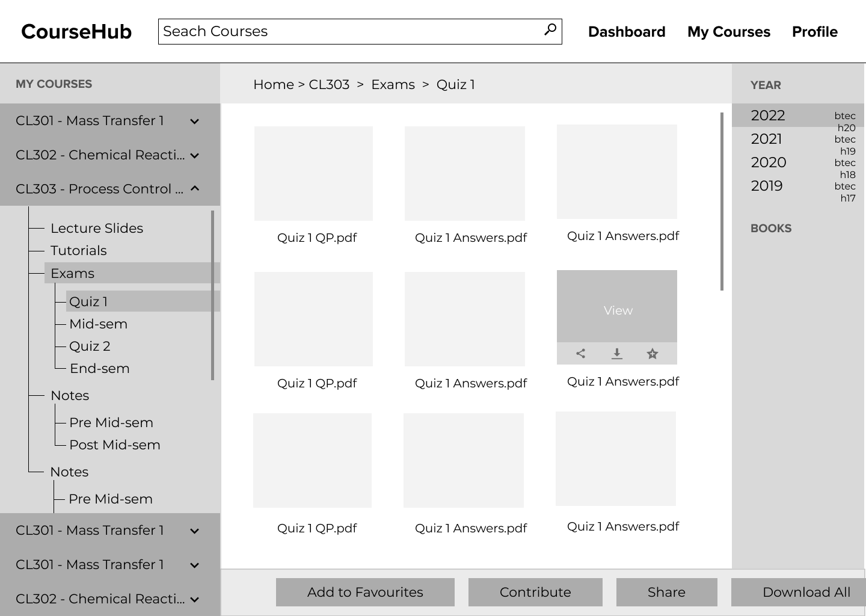Expand the CL302 course just above CL303
Viewport: 866px width, 616px height.
pos(195,155)
